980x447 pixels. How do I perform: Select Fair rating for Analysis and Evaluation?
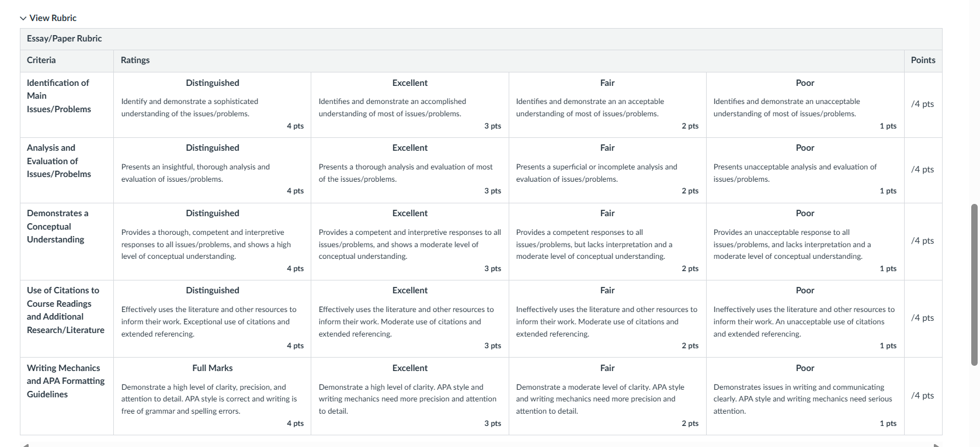607,170
